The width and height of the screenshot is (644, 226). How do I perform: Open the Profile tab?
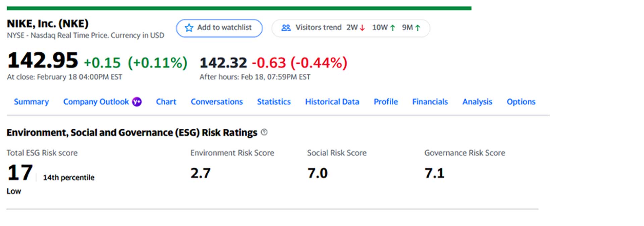point(386,102)
